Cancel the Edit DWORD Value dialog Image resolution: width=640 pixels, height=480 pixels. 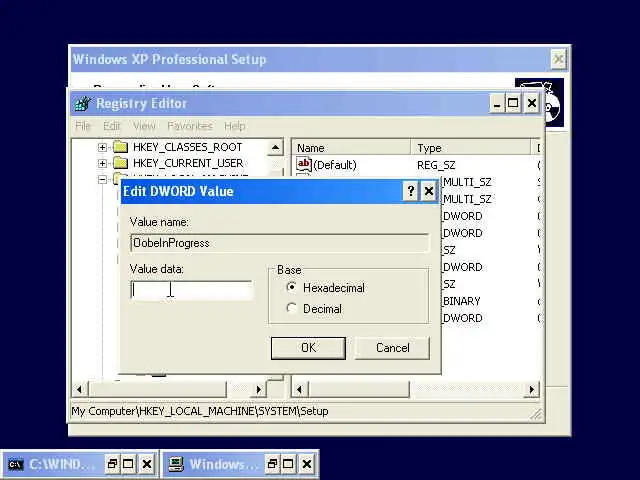pyautogui.click(x=392, y=348)
